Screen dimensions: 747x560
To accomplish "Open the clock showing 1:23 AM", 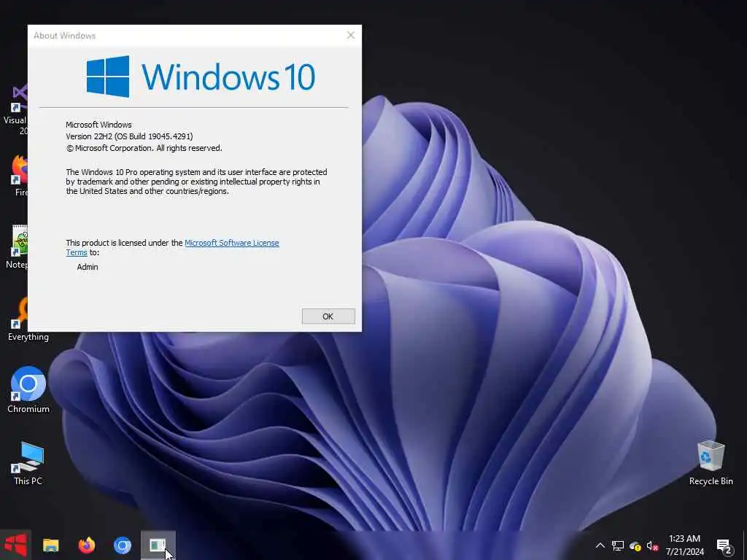I will coord(684,545).
